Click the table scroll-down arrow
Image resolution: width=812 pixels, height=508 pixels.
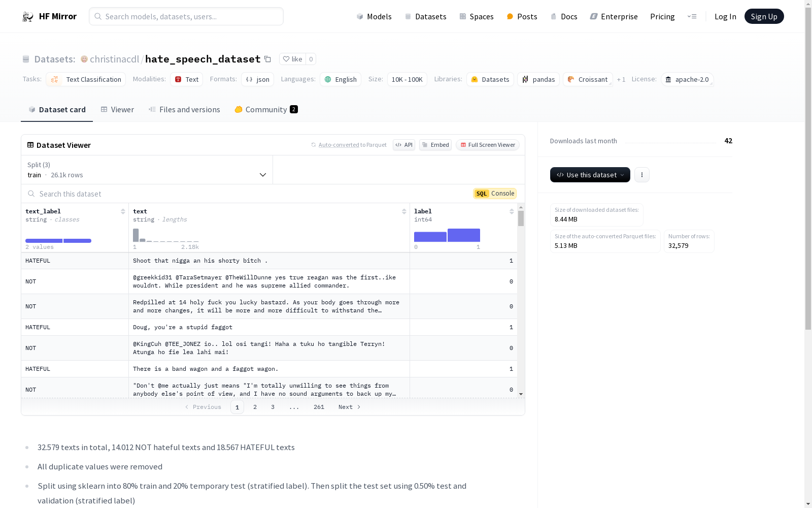[x=521, y=394]
